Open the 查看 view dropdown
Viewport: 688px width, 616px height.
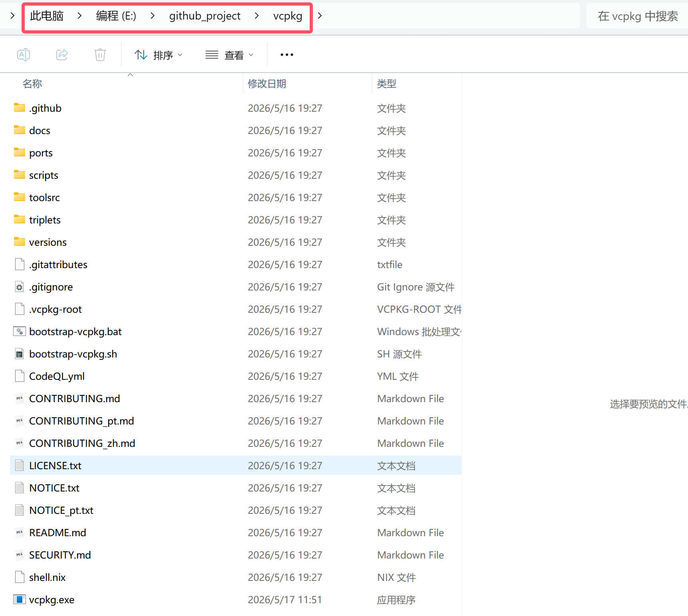pyautogui.click(x=229, y=55)
